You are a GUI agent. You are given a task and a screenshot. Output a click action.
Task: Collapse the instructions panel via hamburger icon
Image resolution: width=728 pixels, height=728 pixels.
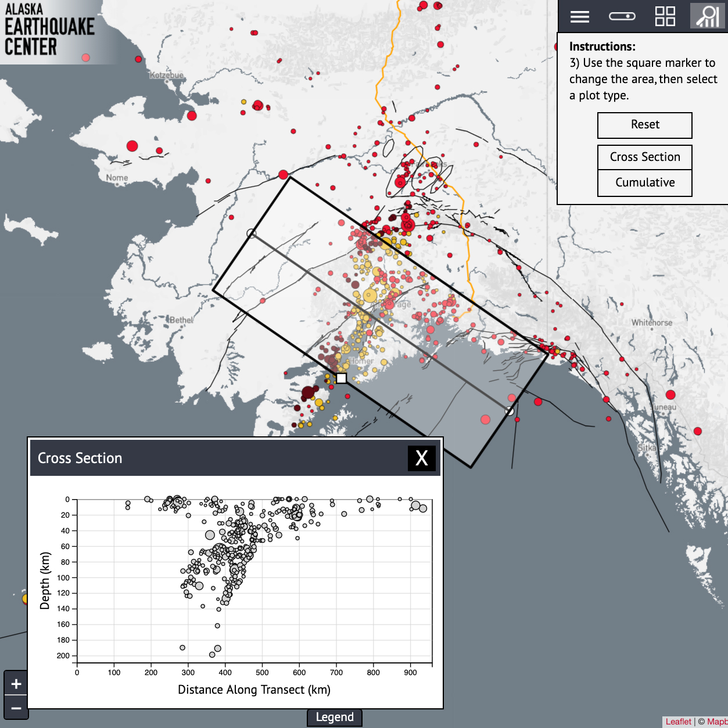tap(579, 16)
